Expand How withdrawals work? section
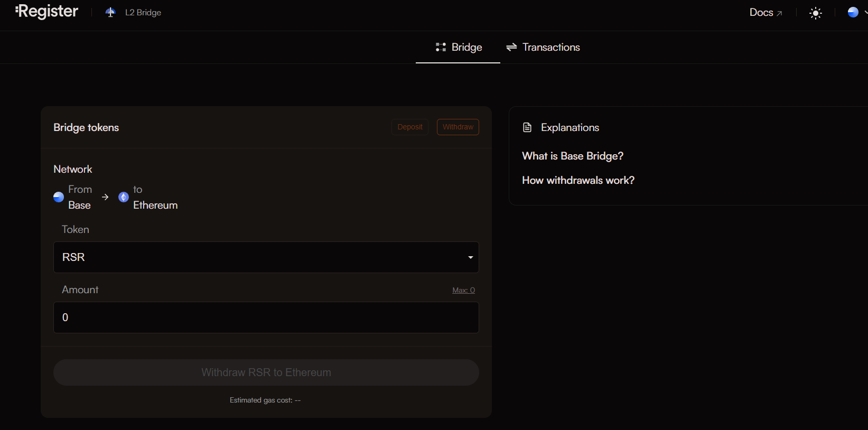 (x=578, y=180)
